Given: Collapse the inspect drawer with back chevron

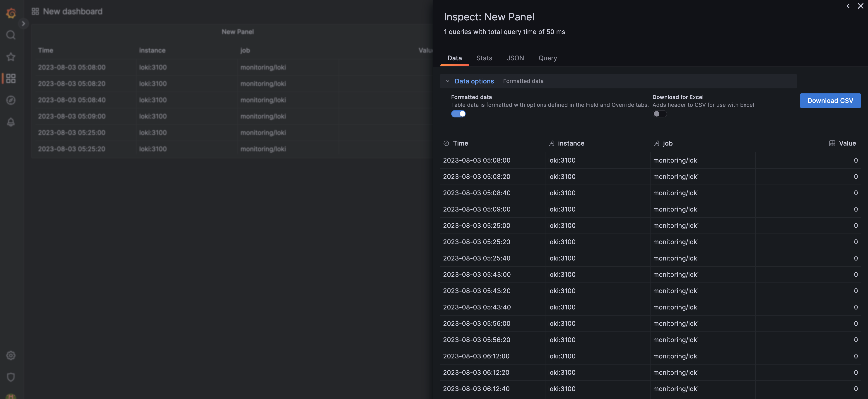Looking at the screenshot, I should pos(848,6).
